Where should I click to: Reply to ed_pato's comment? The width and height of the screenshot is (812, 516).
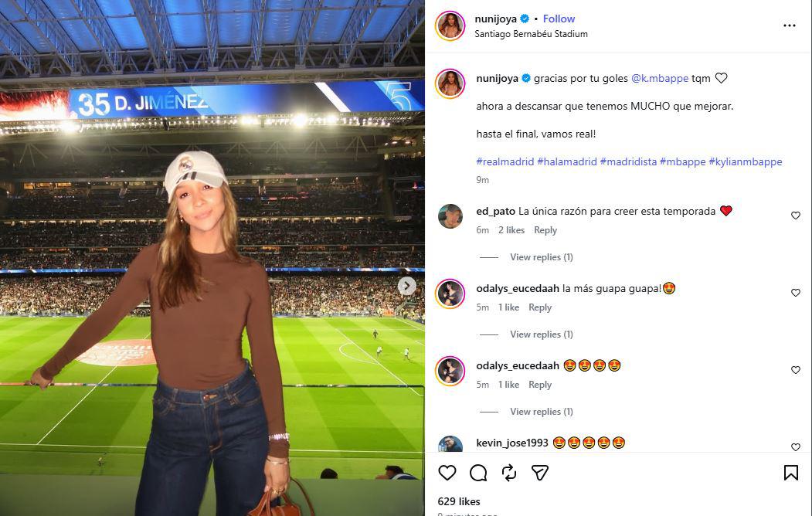point(545,229)
